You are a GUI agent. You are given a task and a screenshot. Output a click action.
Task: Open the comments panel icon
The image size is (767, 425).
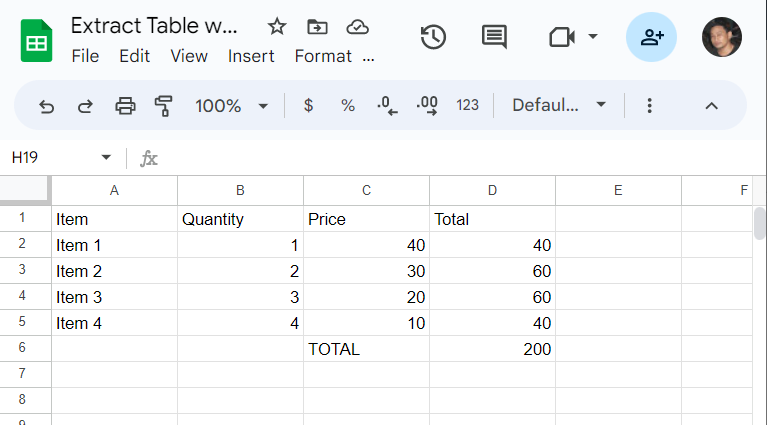pos(494,37)
